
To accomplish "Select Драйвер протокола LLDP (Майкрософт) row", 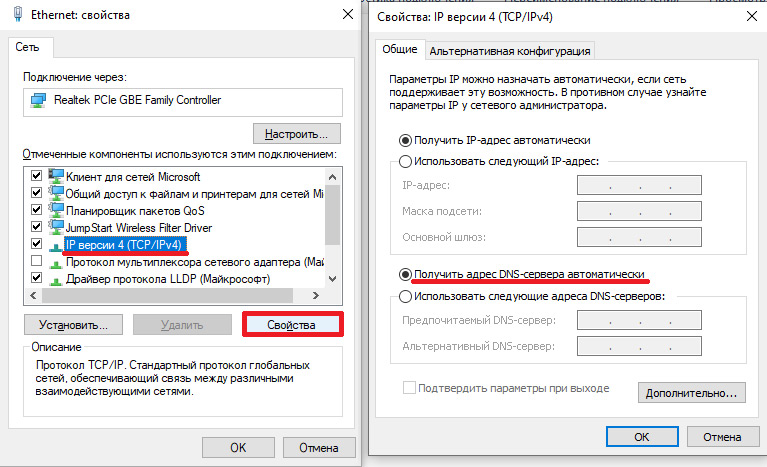I will (x=168, y=279).
